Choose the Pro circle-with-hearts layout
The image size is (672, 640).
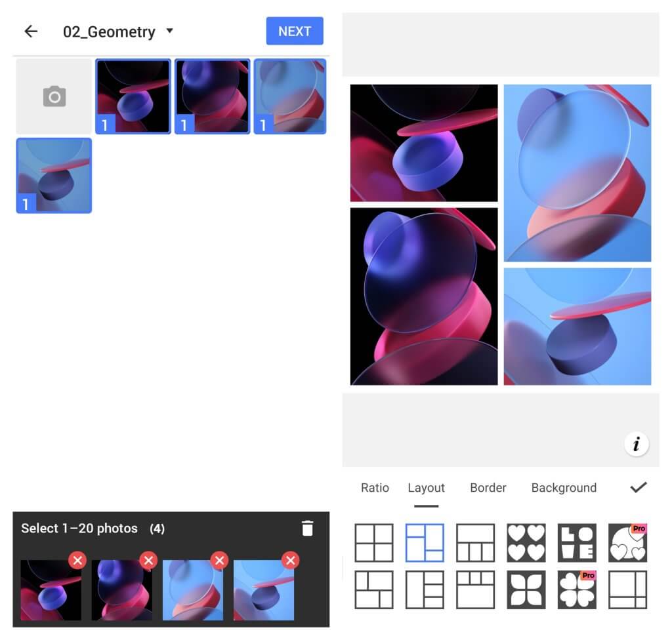[x=627, y=543]
